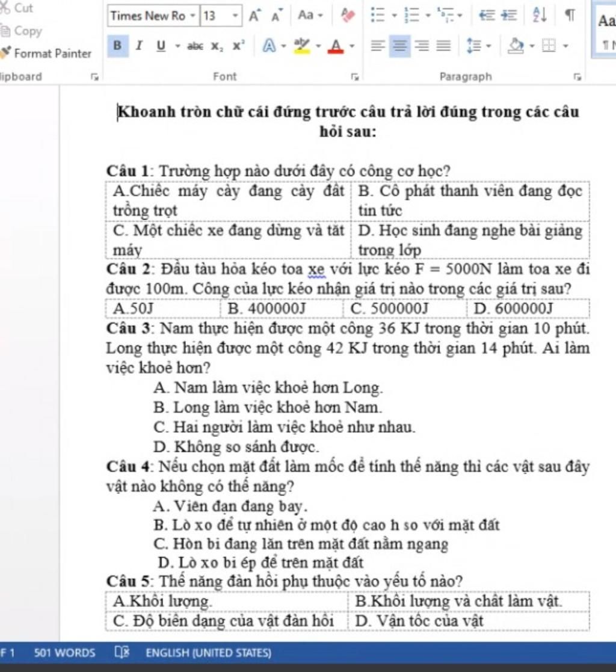Image resolution: width=616 pixels, height=672 pixels.
Task: Decrease font size with Shrink Font
Action: click(277, 16)
